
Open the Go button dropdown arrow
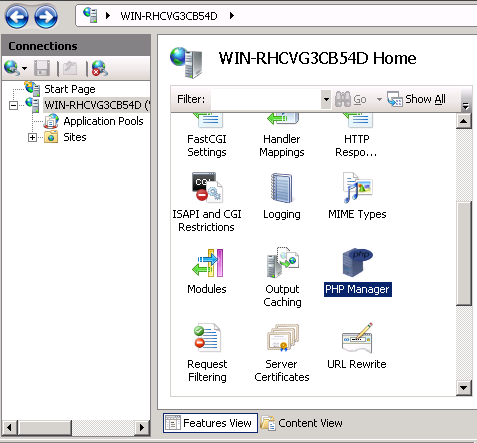(x=379, y=99)
